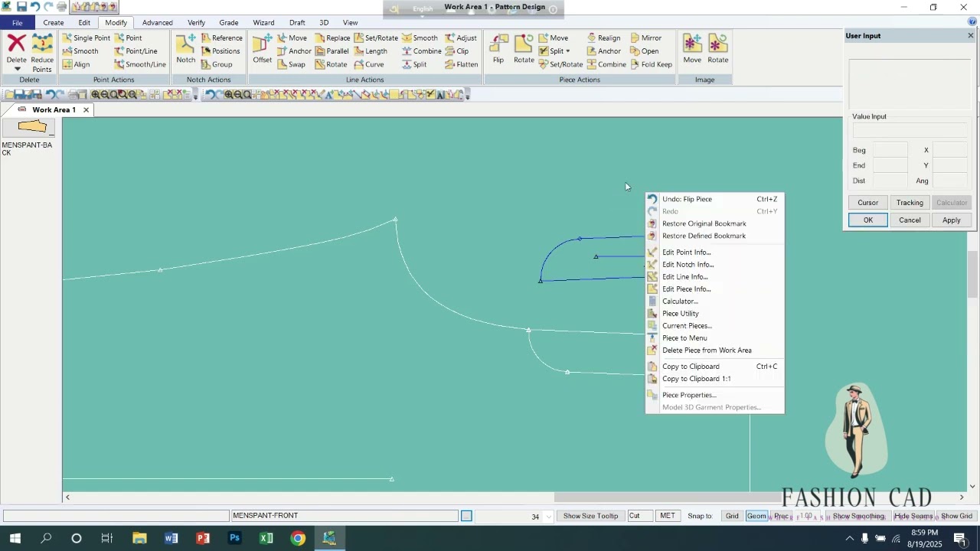Open the size 34 dropdown

(547, 517)
